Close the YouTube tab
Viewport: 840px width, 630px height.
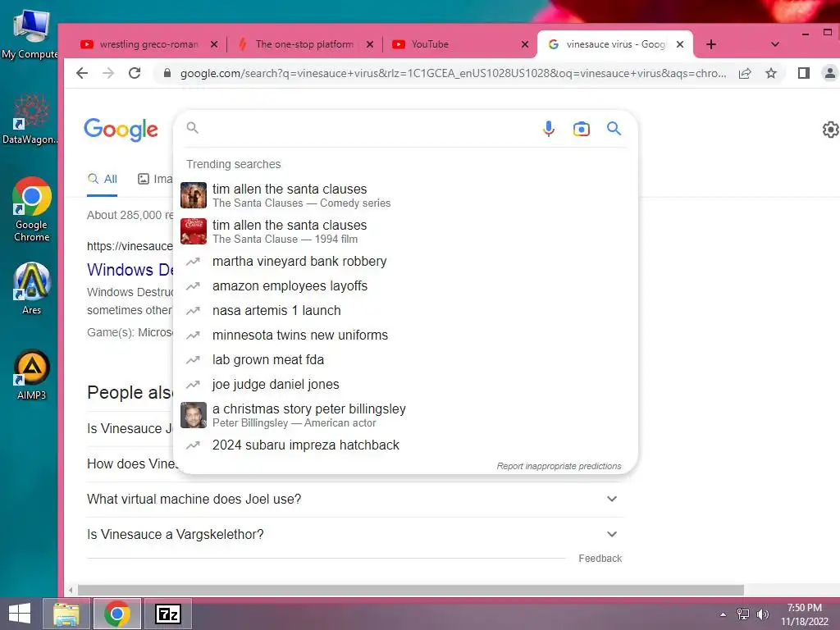[525, 44]
